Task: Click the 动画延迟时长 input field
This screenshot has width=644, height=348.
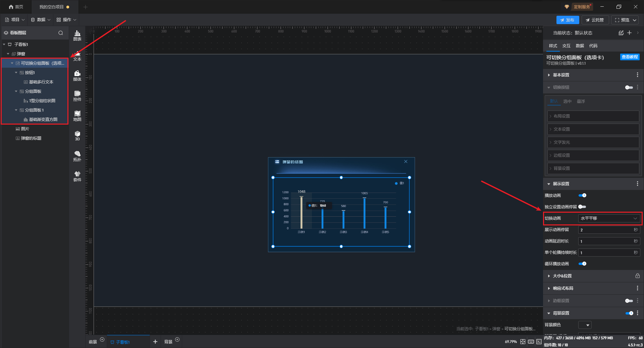Action: [609, 241]
